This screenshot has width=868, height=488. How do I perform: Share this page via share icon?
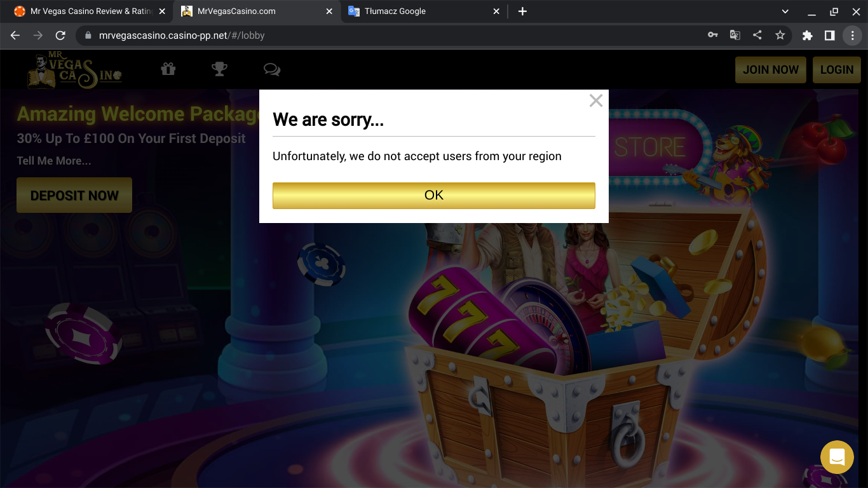(757, 36)
